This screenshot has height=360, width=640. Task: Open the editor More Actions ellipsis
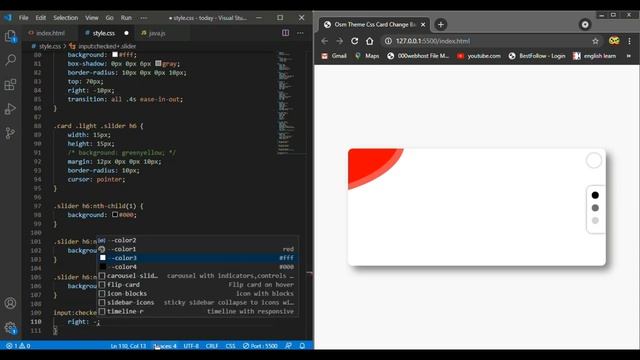tap(300, 33)
